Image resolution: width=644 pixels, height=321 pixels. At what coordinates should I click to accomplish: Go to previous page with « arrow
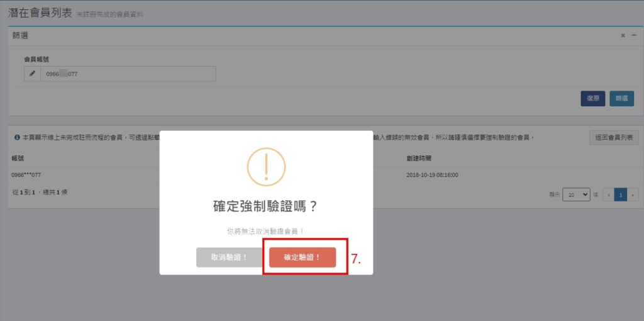click(x=608, y=195)
